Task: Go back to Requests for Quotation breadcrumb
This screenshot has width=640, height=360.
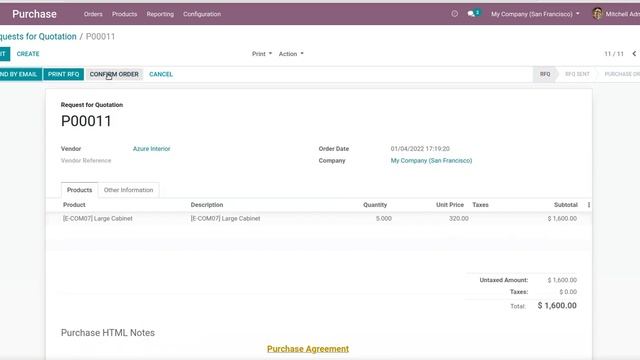Action: (38, 36)
